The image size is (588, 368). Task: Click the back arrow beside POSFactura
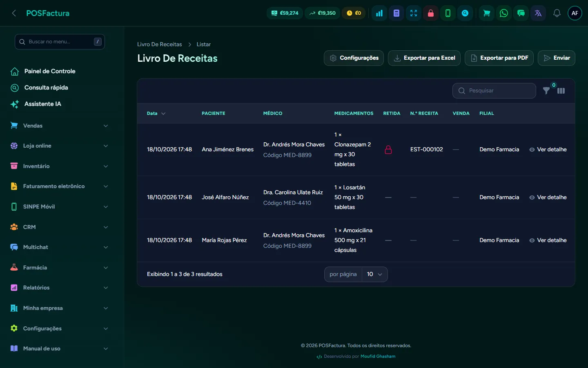14,13
